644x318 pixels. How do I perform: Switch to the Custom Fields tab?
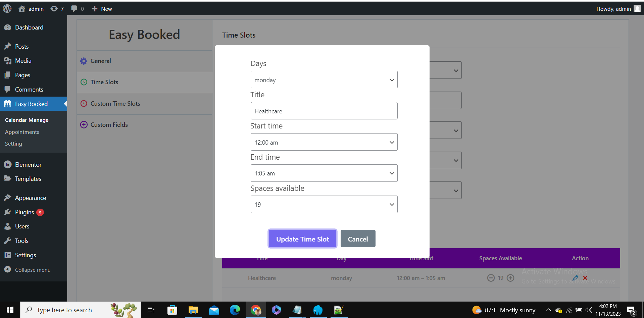tap(145, 125)
